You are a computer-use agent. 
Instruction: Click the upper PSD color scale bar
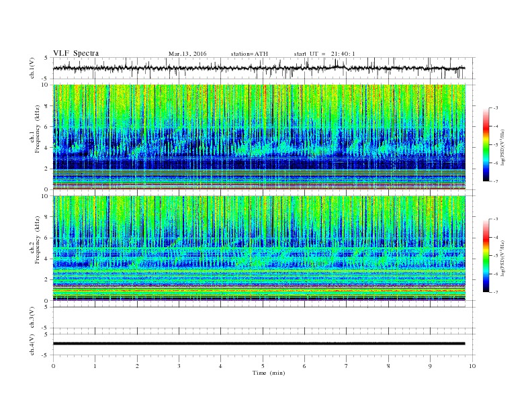(486, 145)
